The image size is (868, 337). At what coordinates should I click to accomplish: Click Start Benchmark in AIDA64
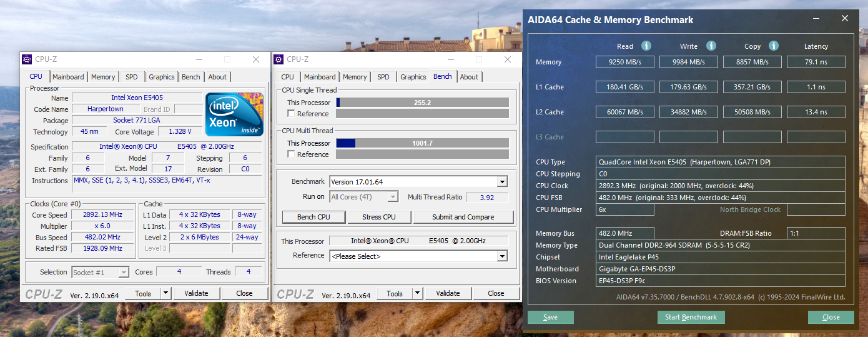[x=691, y=317]
